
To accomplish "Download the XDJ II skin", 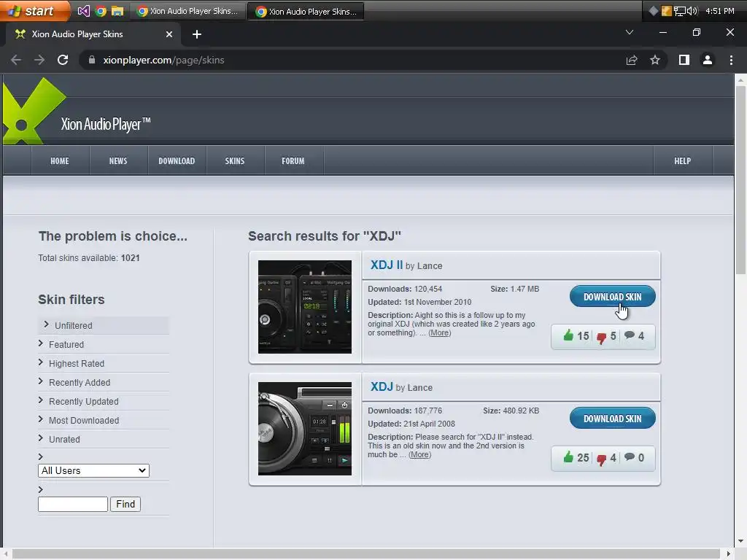I will tap(612, 297).
